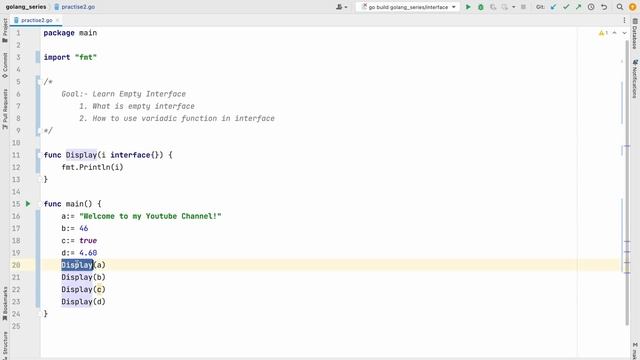Open the Structure tool window

pos(5,345)
